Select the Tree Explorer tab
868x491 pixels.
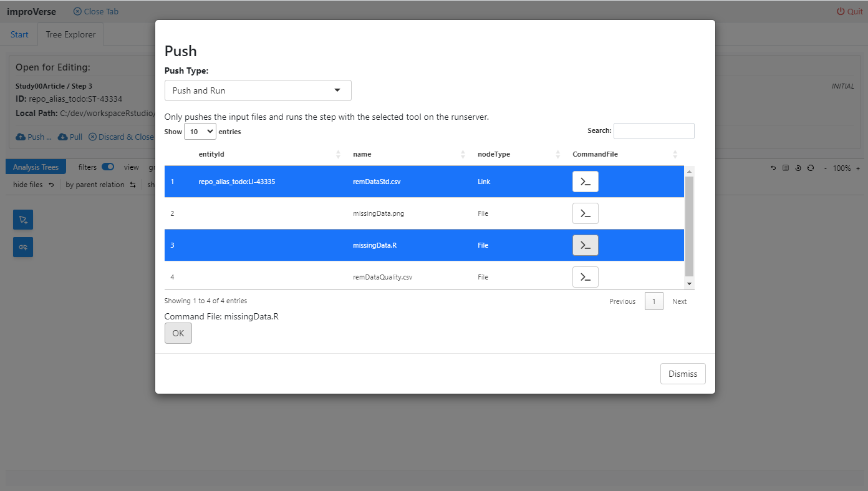pos(70,34)
